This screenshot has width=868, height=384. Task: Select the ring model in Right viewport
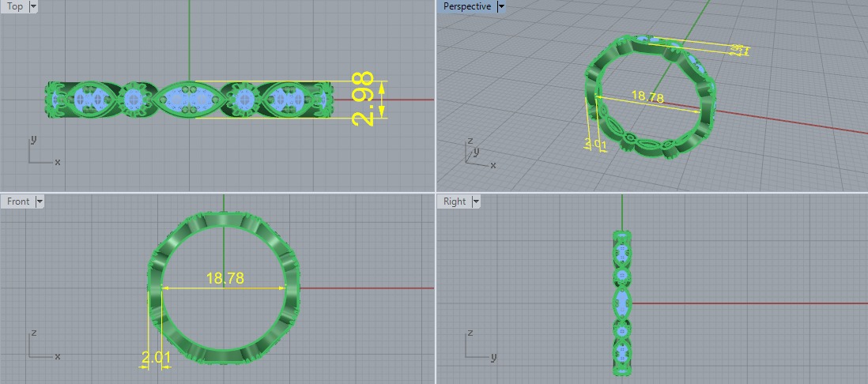tap(622, 303)
